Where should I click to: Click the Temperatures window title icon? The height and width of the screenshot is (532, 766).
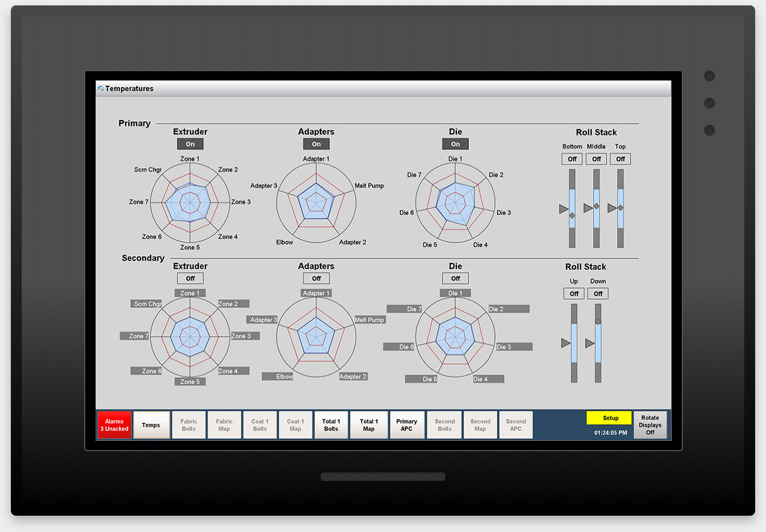click(101, 88)
